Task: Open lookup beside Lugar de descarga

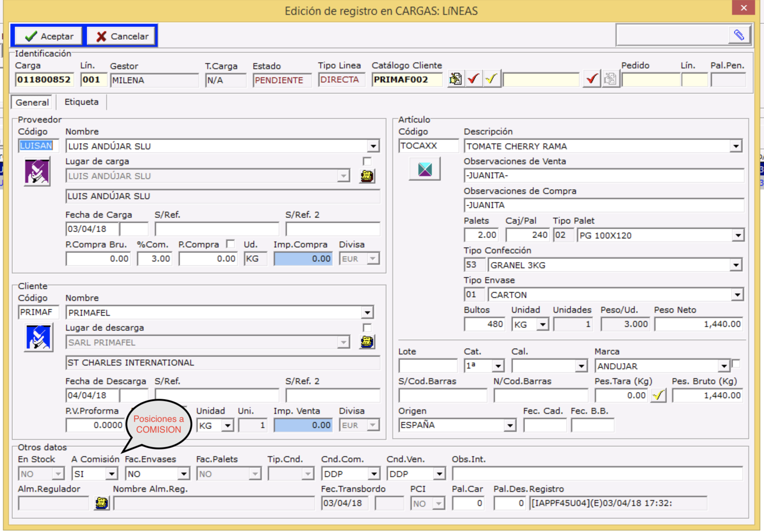Action: tap(367, 342)
